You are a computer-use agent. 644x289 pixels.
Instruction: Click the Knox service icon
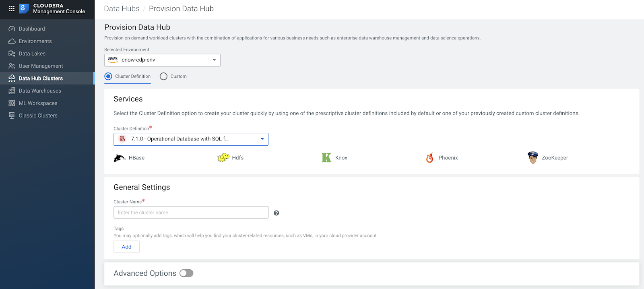tap(326, 158)
